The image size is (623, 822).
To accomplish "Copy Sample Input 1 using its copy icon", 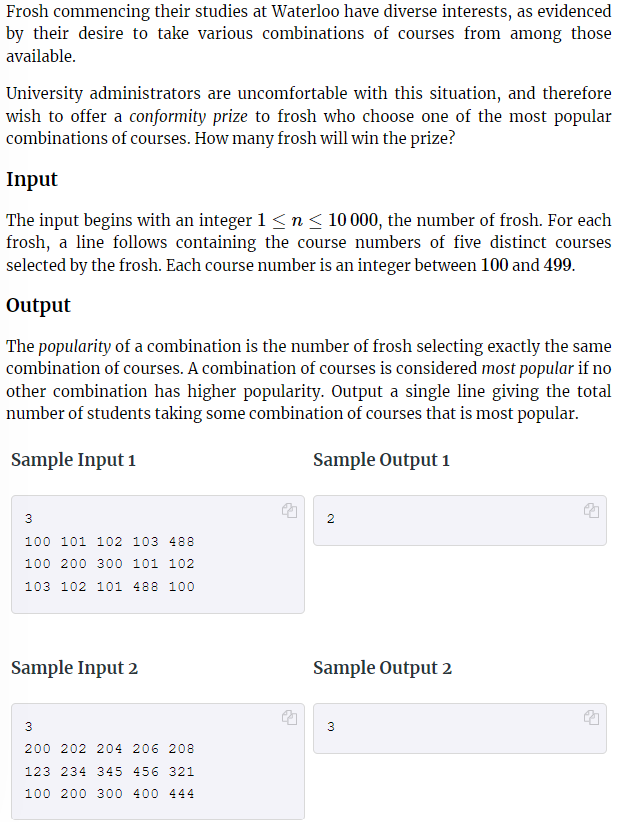I will coord(289,510).
